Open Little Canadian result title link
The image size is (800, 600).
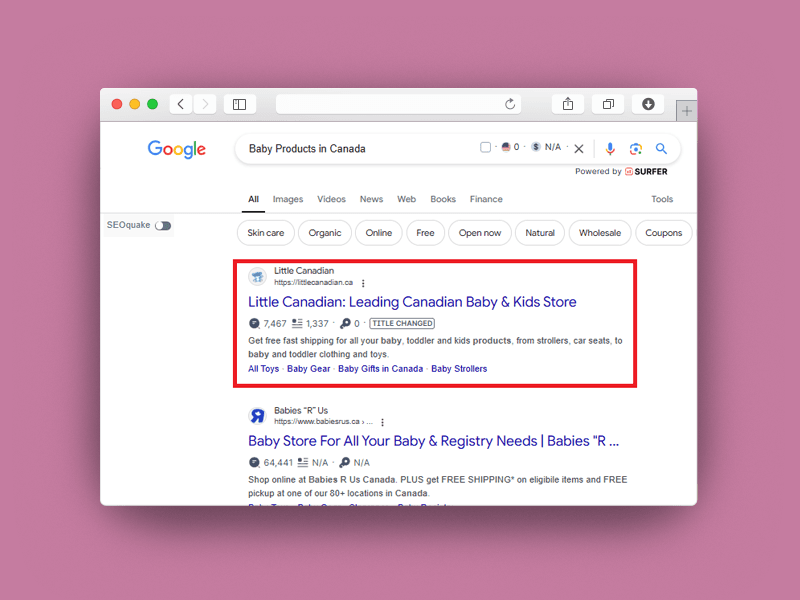412,302
